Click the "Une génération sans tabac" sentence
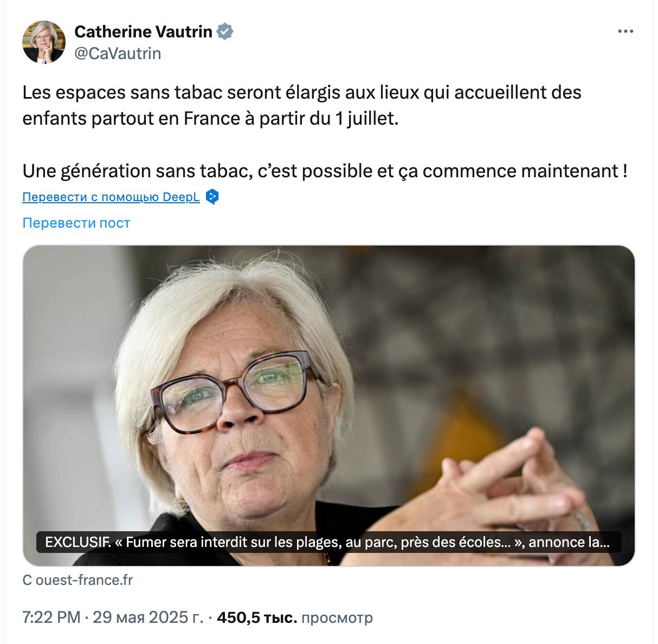 324,171
